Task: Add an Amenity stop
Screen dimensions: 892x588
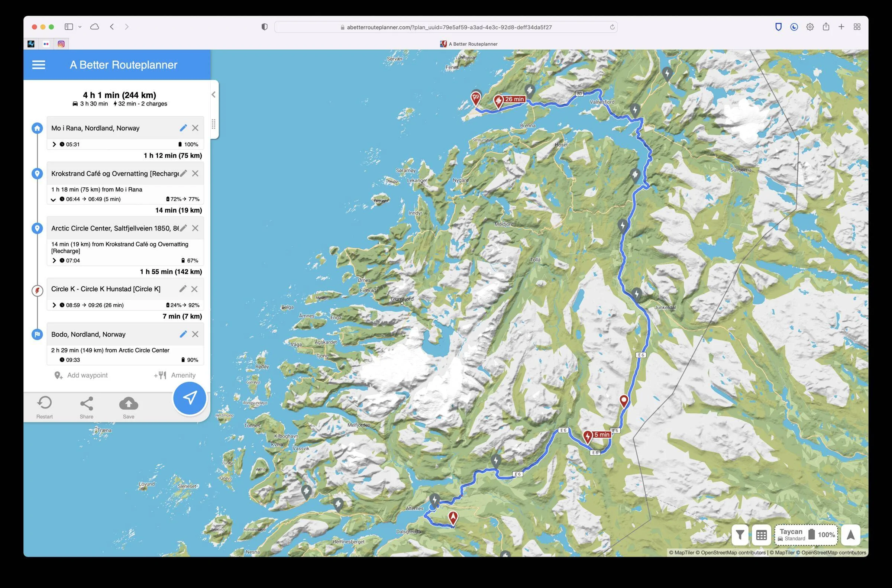Action: point(175,375)
